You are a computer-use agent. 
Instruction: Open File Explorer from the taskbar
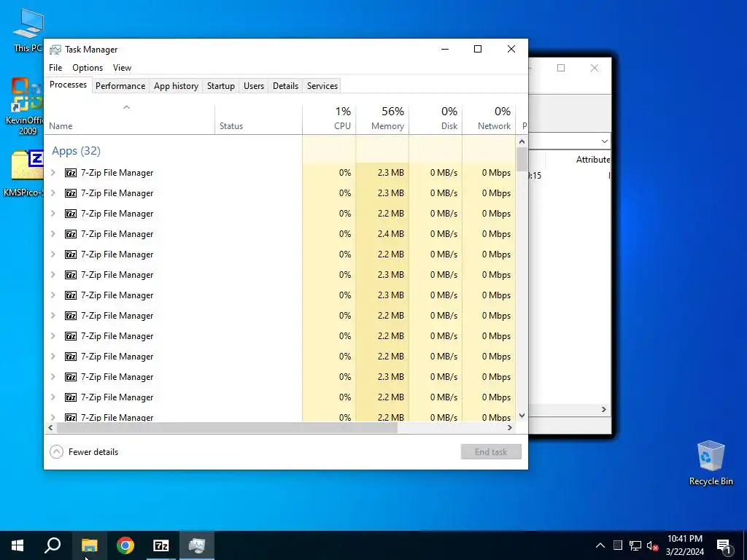[89, 545]
